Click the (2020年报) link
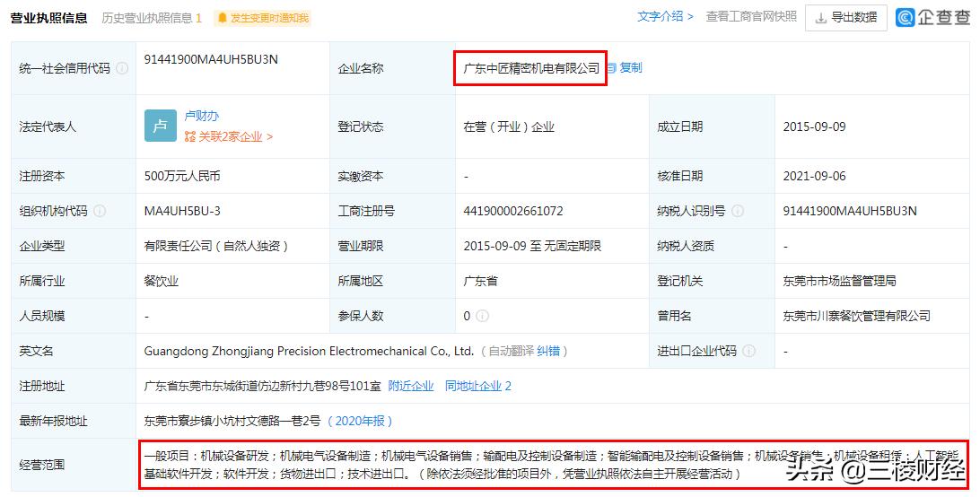The width and height of the screenshot is (980, 497). tap(359, 422)
